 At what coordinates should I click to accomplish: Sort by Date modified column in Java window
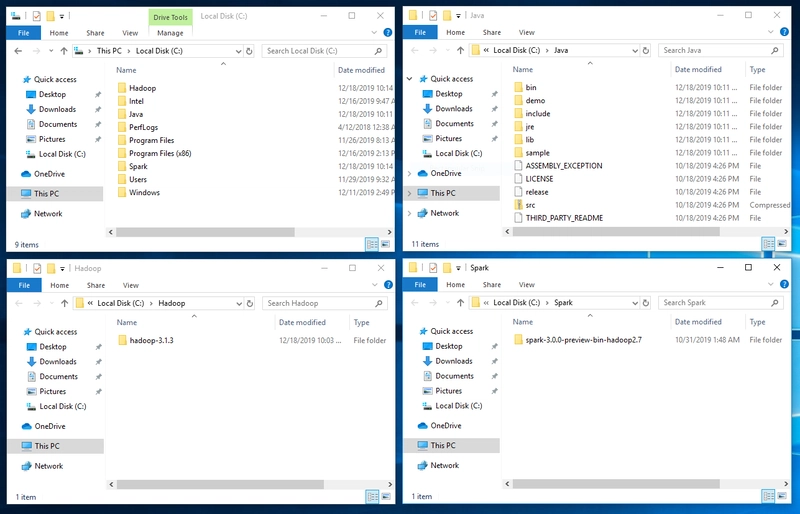(698, 70)
